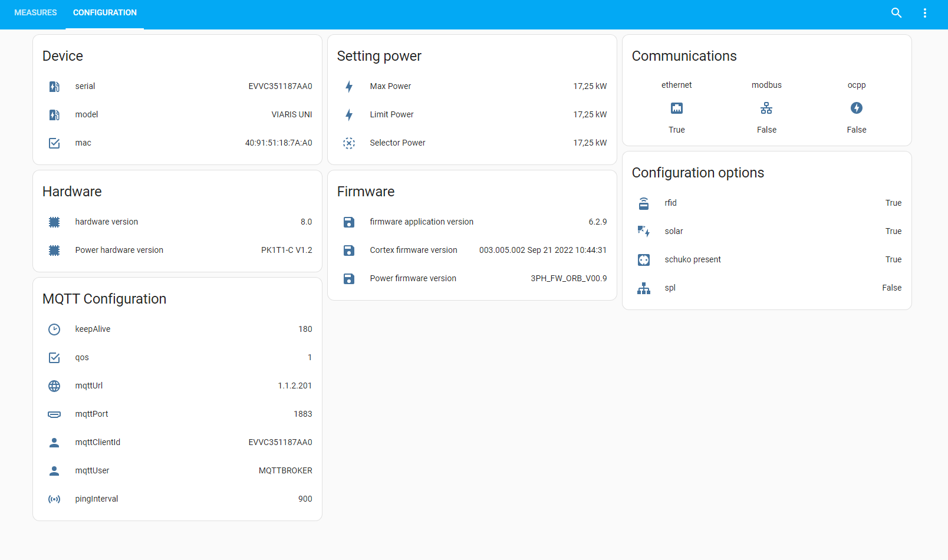Click the mqttClientId label
Screen dimensions: 948x560
[x=98, y=442]
